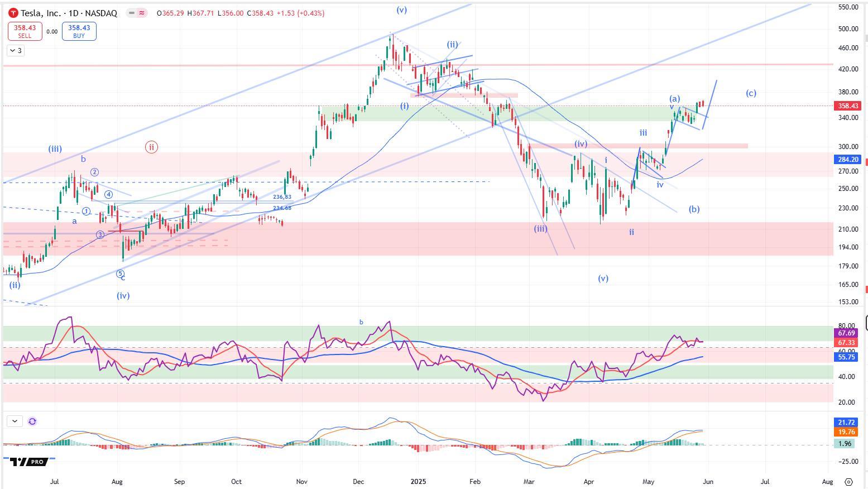Click the BUY 358.43 button

[x=79, y=31]
